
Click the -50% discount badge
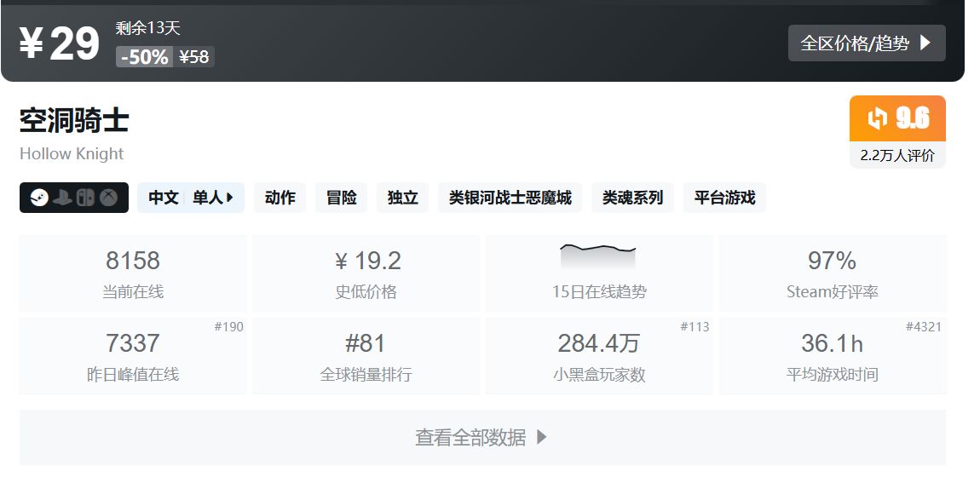coord(144,57)
